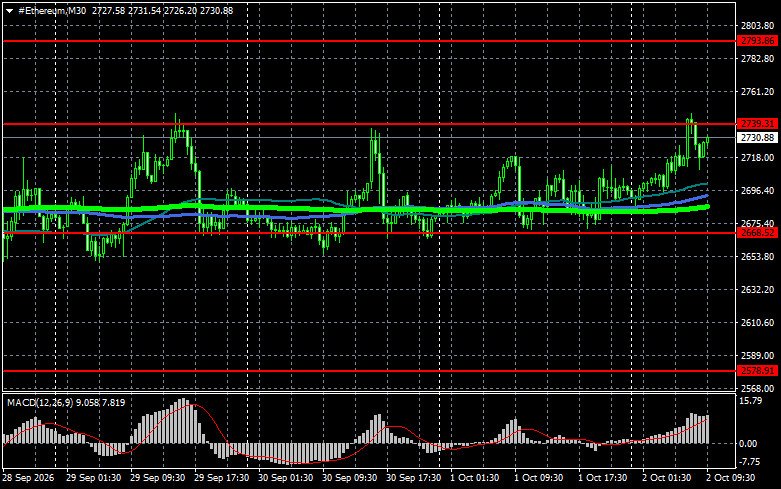
Task: Select the current price label 2730.88
Action: [x=757, y=137]
